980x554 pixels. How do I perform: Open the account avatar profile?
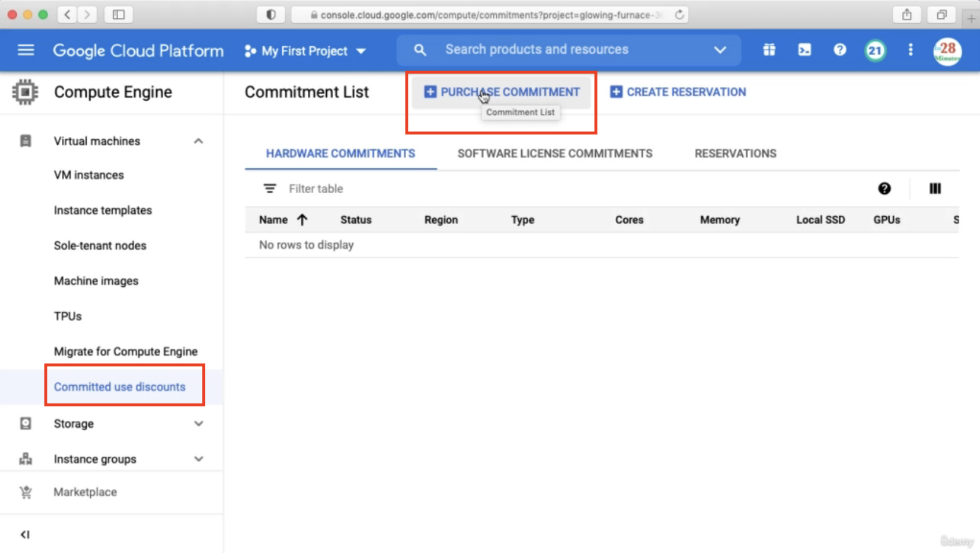click(947, 51)
